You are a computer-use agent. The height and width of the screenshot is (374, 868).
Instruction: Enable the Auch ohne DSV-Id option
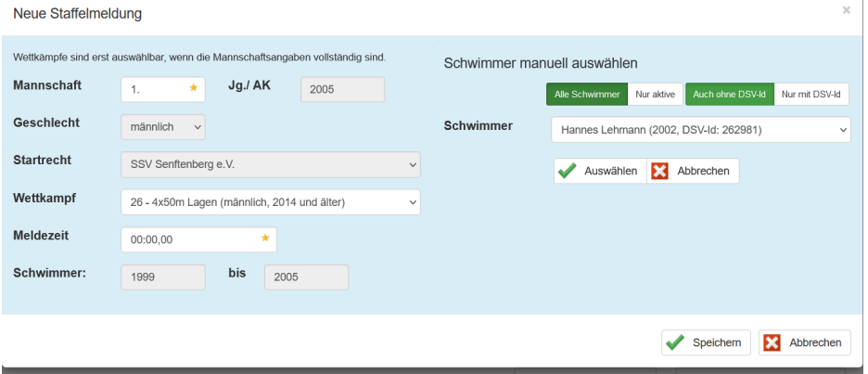point(729,95)
